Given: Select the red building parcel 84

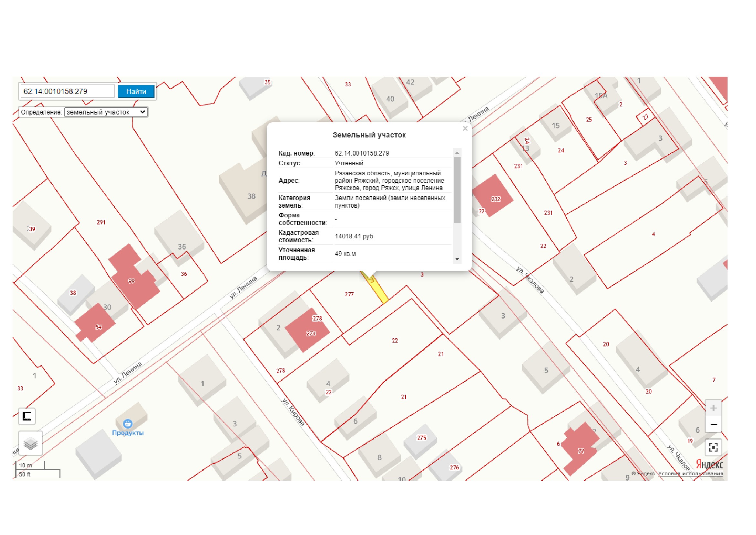Looking at the screenshot, I should 95,323.
